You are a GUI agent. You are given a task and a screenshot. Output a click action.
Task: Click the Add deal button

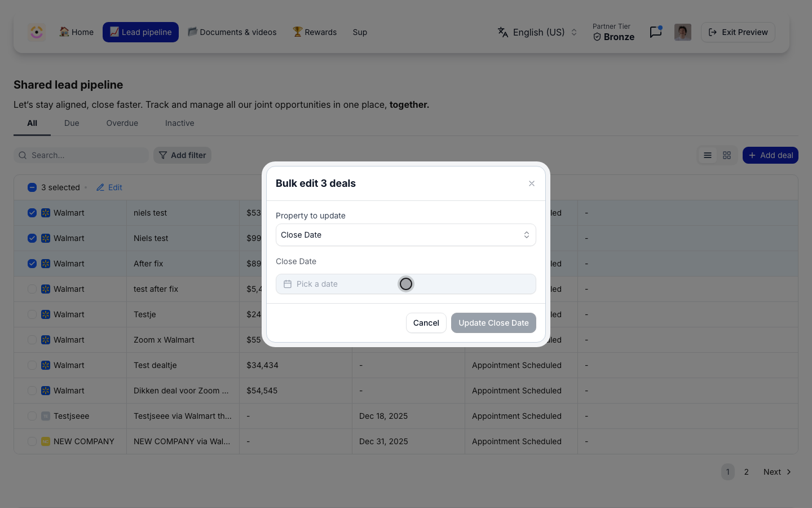[770, 155]
